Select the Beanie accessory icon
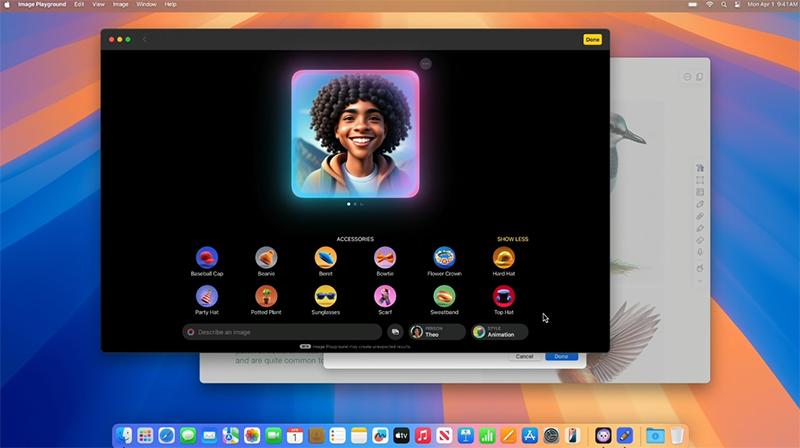800x448 pixels. point(266,258)
